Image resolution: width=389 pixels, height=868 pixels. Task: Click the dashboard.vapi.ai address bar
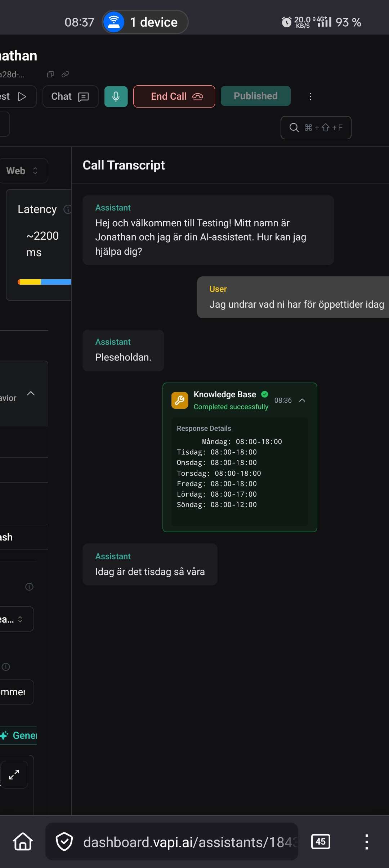point(172,842)
